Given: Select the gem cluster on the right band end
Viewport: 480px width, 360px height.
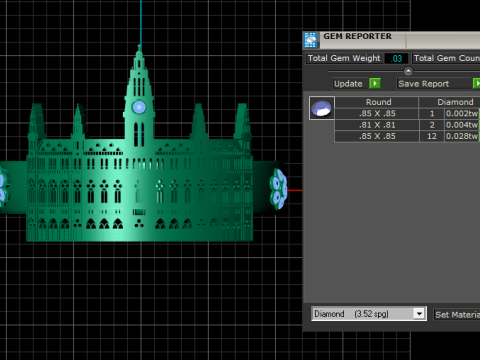Looking at the screenshot, I should pos(278,189).
